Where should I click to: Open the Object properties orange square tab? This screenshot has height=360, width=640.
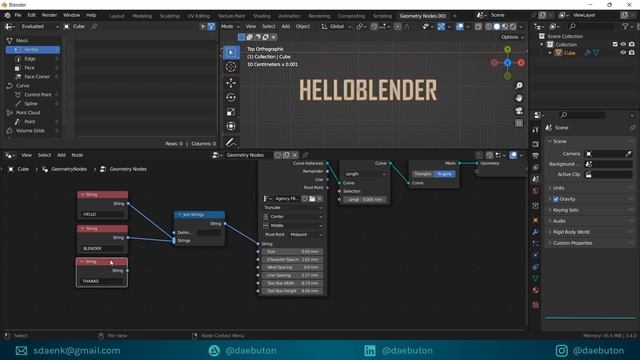pos(536,220)
